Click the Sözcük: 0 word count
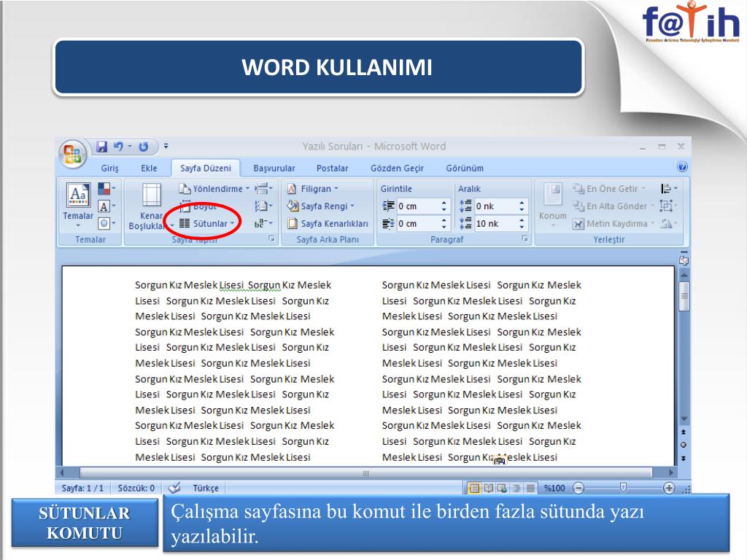The width and height of the screenshot is (747, 560). [136, 488]
